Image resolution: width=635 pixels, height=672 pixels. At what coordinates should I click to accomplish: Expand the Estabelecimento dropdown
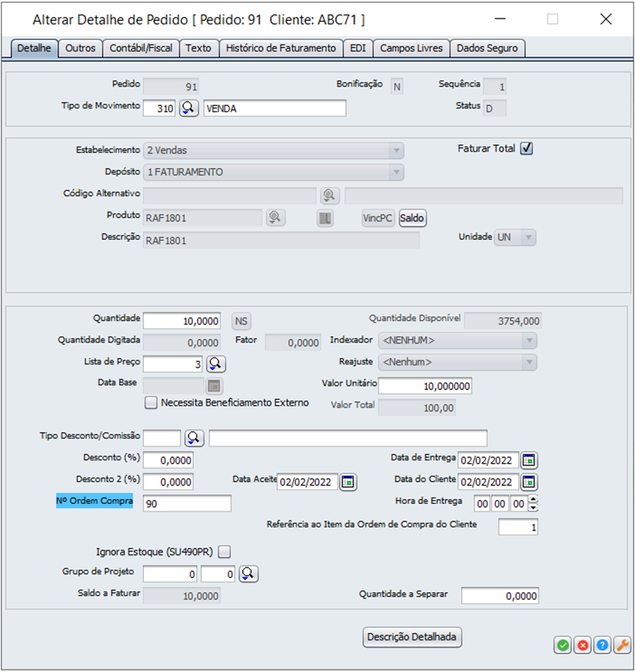pos(396,150)
